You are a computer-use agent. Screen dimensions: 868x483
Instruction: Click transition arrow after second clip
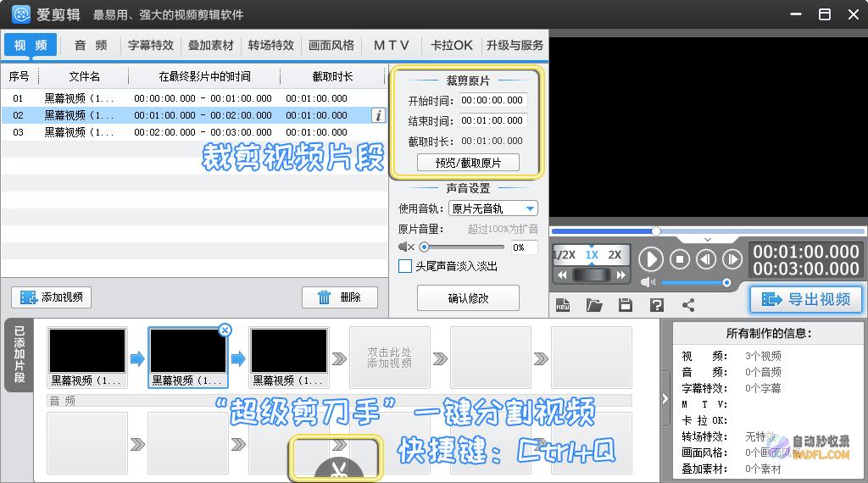coord(238,358)
